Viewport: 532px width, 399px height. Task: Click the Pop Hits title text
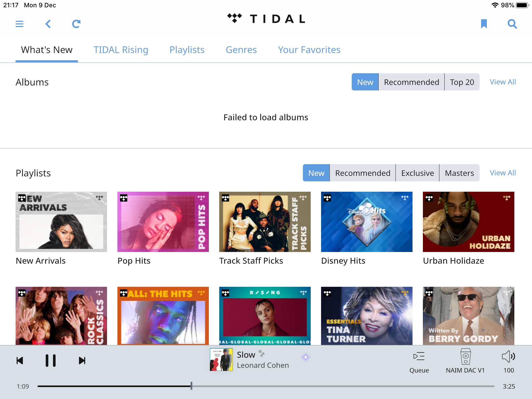click(134, 261)
